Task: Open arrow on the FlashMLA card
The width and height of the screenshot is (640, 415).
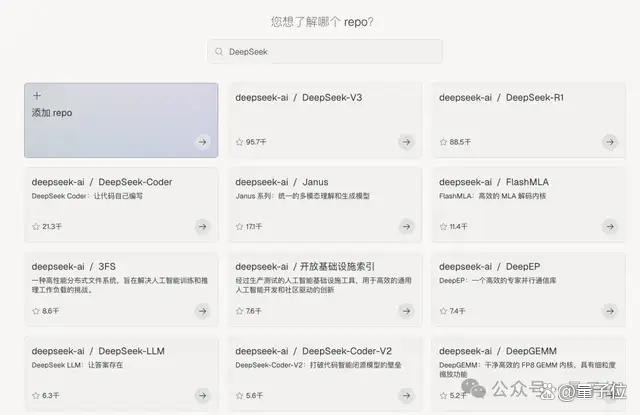Action: coord(610,226)
